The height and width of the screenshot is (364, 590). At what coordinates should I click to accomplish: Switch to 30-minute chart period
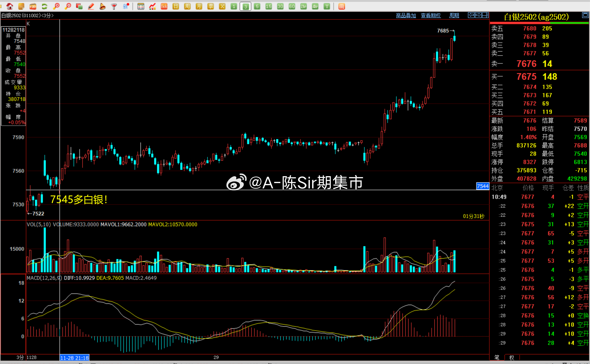point(280,6)
